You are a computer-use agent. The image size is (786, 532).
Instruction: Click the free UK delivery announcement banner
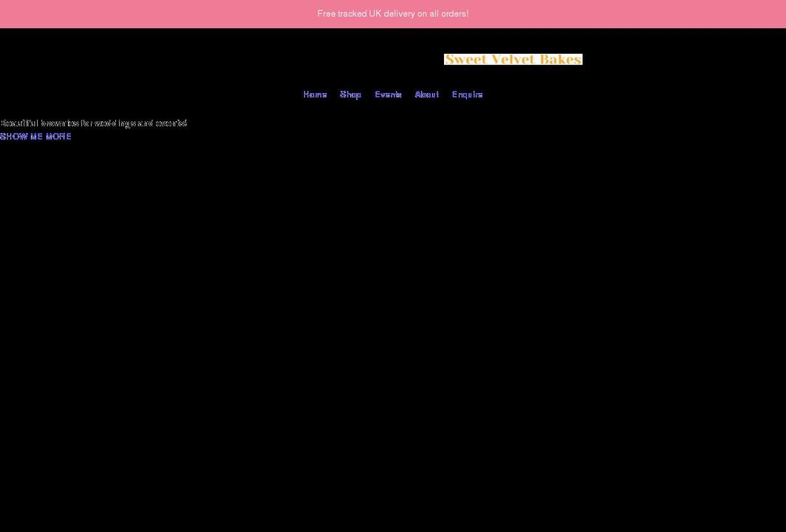[393, 14]
